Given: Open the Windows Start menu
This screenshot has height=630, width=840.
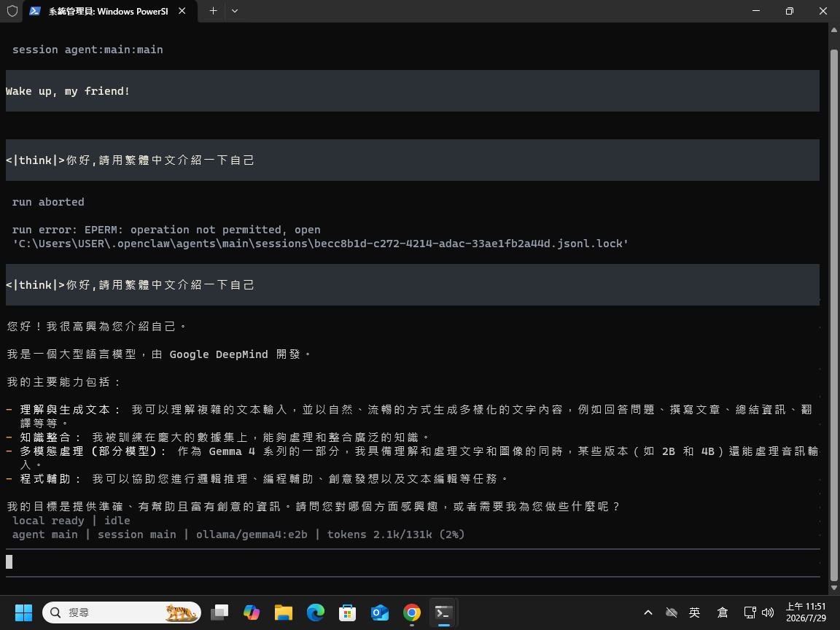Looking at the screenshot, I should (x=23, y=612).
